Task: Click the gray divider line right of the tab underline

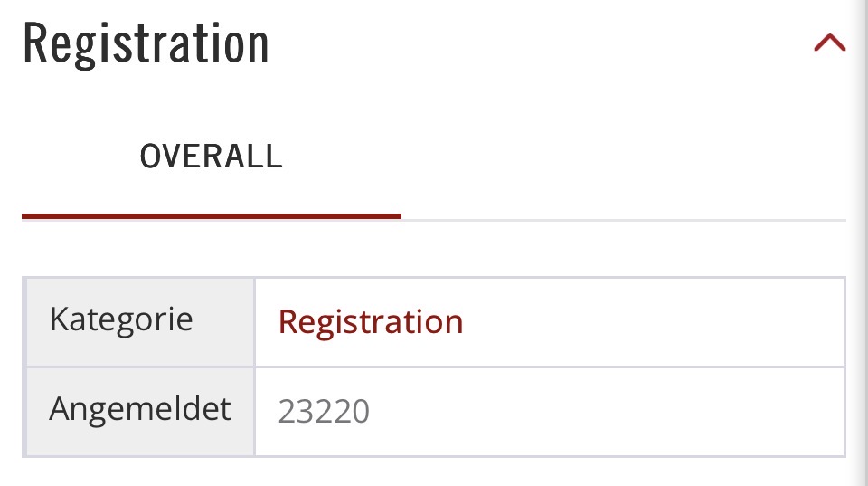Action: pos(624,220)
